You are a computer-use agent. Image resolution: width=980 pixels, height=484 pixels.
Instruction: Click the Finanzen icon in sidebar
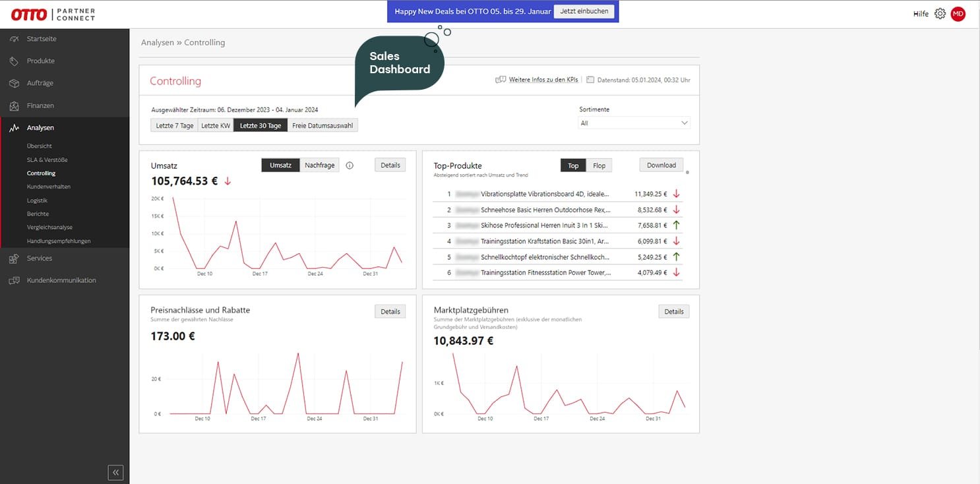pyautogui.click(x=14, y=106)
